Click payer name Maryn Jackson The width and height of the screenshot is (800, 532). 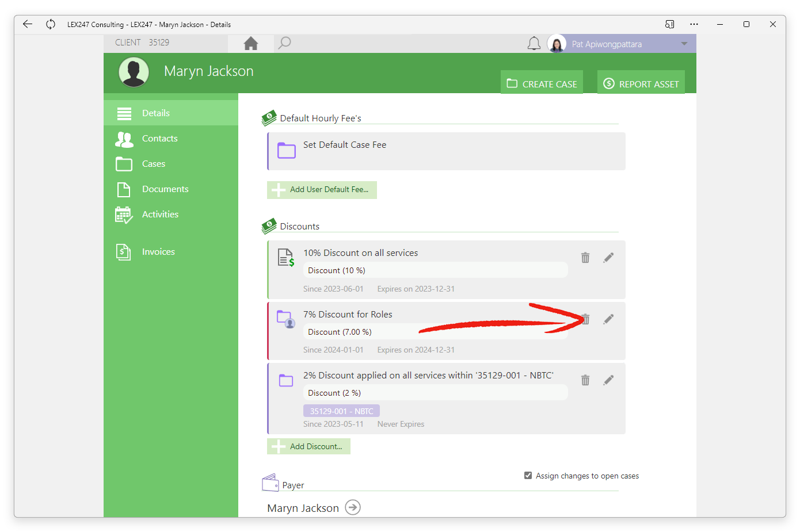pyautogui.click(x=303, y=508)
